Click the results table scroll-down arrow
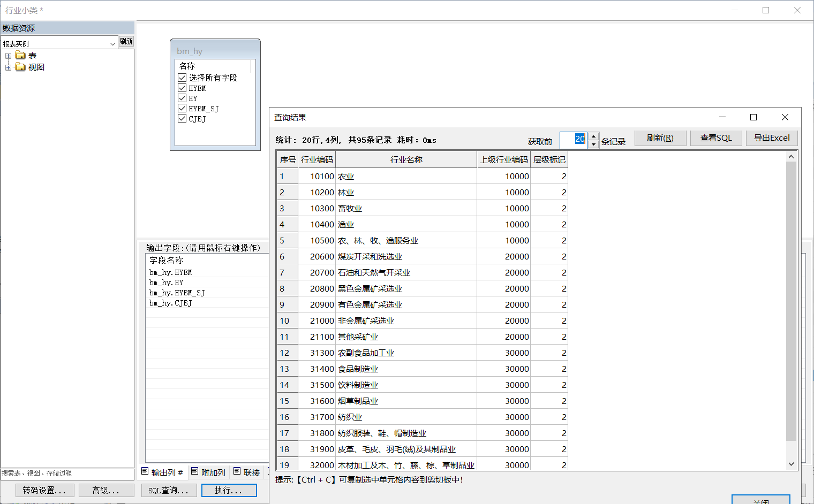 (791, 464)
